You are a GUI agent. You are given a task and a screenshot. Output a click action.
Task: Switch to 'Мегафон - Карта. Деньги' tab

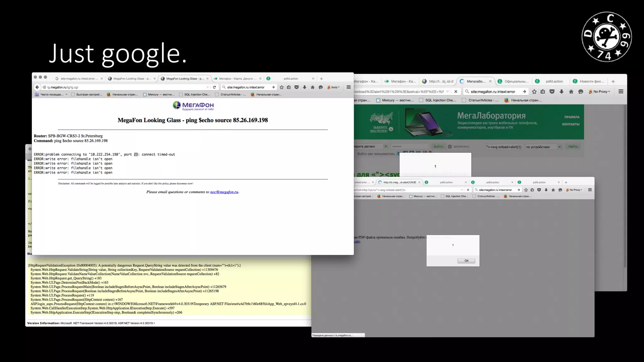237,79
